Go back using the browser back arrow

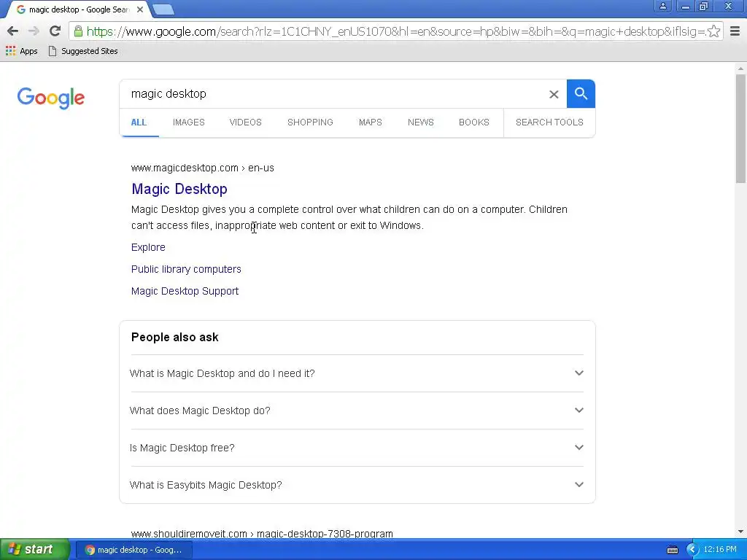pos(13,31)
